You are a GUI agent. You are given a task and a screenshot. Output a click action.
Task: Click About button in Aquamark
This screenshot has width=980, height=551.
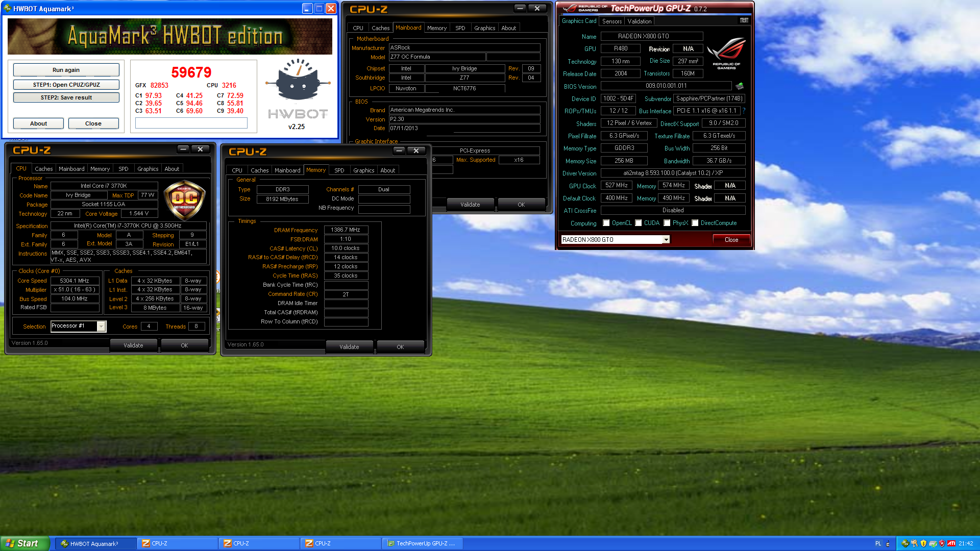click(x=38, y=123)
